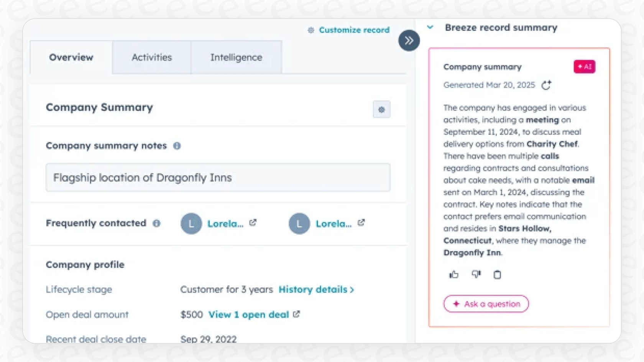Collapse the Breeze record summary section
Viewport: 644px width, 362px height.
(x=430, y=27)
